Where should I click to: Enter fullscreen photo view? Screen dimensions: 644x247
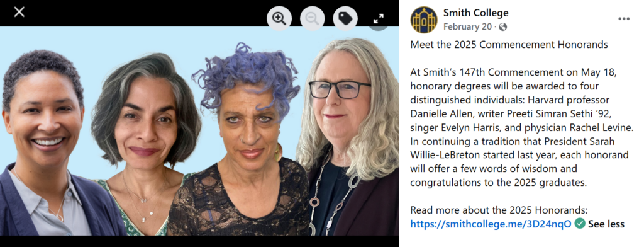378,18
